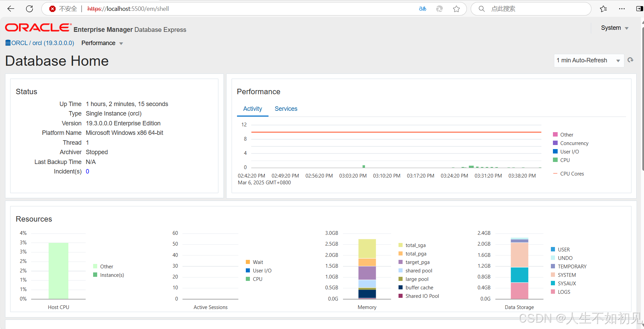
Task: Switch to the Activity tab
Action: pos(253,109)
